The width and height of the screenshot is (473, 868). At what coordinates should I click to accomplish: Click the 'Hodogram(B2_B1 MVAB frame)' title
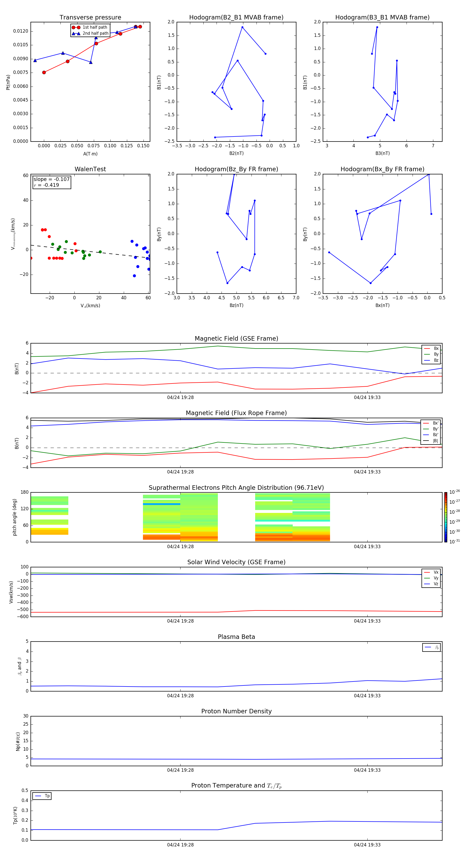[236, 18]
